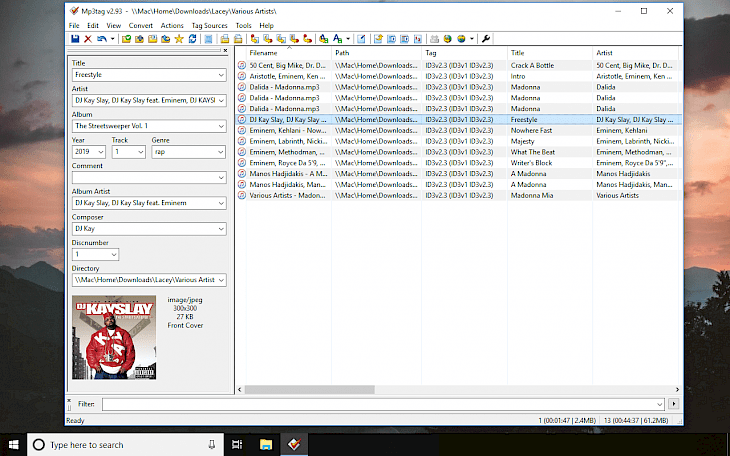
Task: Open the Actions icon
Action: [324, 39]
